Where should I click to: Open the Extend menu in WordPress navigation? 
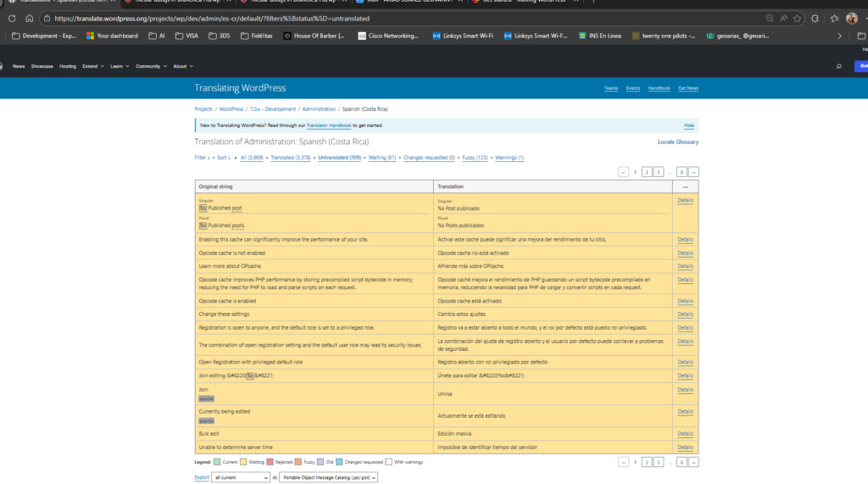(93, 66)
